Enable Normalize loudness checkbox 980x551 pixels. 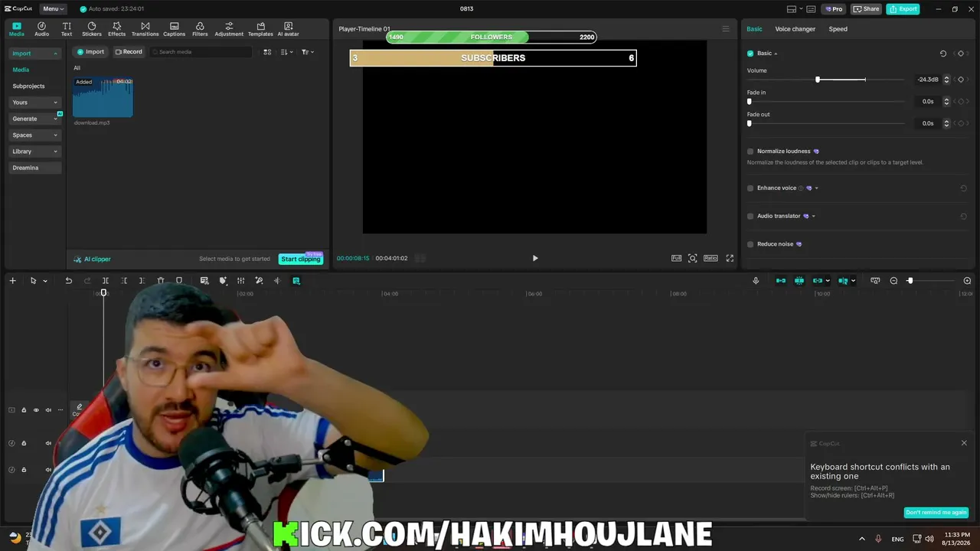coord(750,152)
